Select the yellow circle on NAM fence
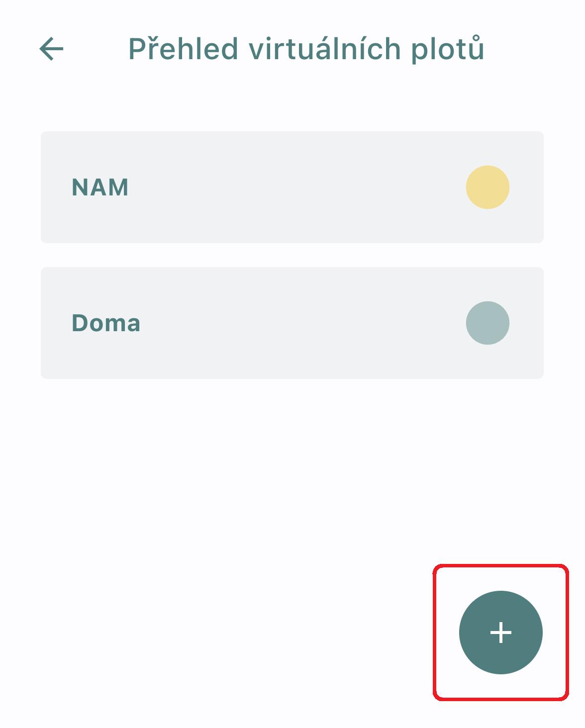Screen dimensions: 585x728 click(487, 187)
